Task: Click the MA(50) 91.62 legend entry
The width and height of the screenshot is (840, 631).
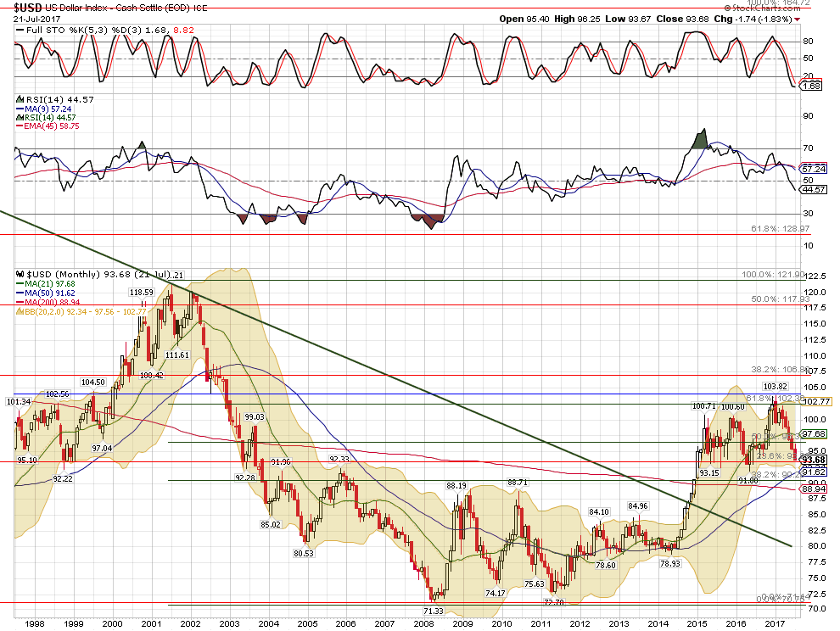Action: pyautogui.click(x=49, y=293)
